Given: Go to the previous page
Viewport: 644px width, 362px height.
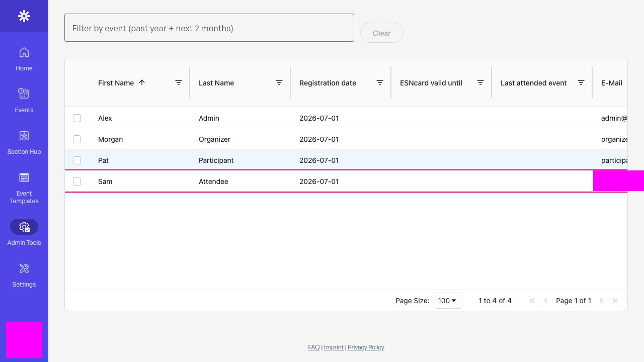Looking at the screenshot, I should 546,301.
